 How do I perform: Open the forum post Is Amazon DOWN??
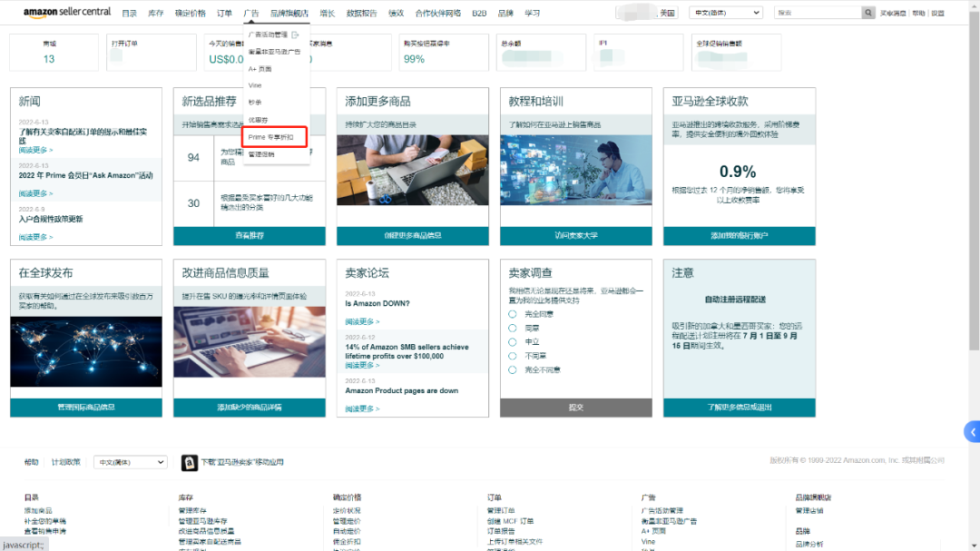[x=377, y=303]
